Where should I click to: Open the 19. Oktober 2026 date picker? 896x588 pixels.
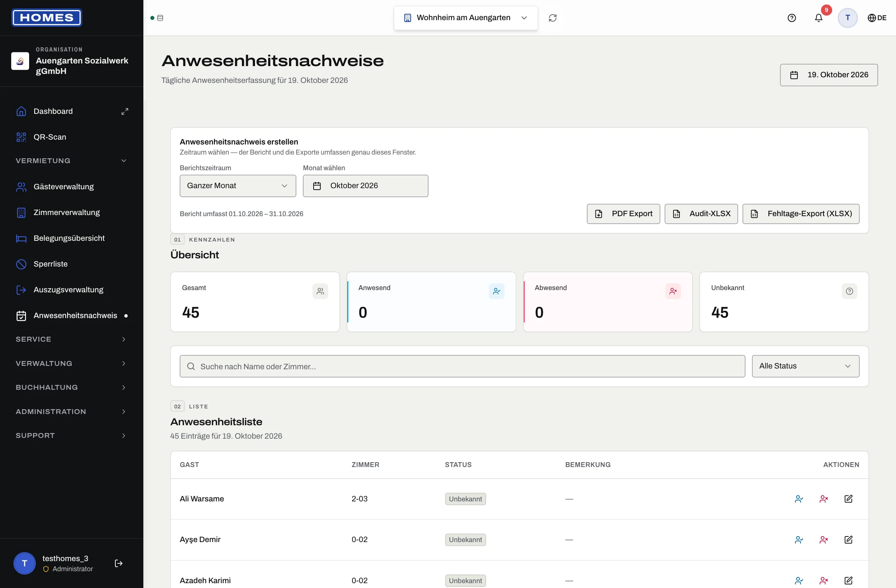tap(828, 75)
